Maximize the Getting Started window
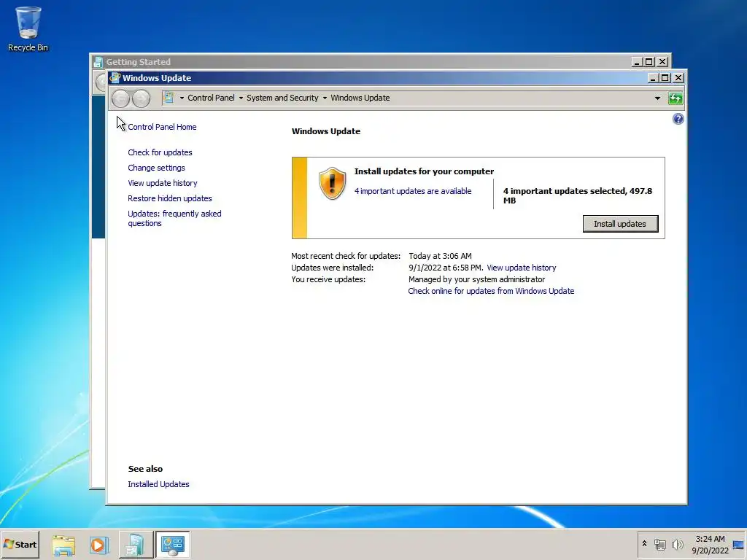Screen dimensions: 747x560 click(649, 62)
